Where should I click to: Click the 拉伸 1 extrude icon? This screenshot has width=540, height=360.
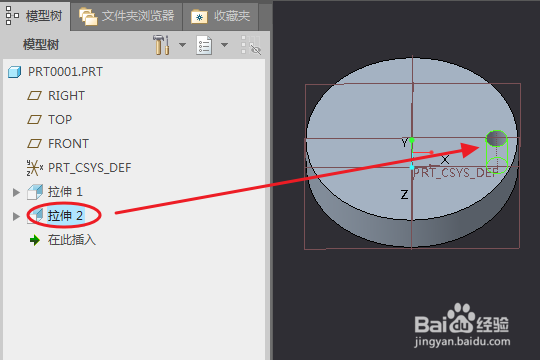click(35, 192)
